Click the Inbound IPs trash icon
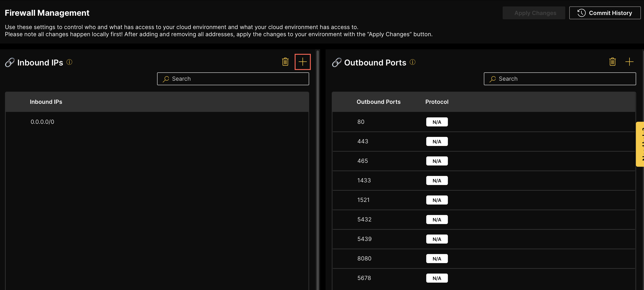The height and width of the screenshot is (290, 644). click(285, 62)
